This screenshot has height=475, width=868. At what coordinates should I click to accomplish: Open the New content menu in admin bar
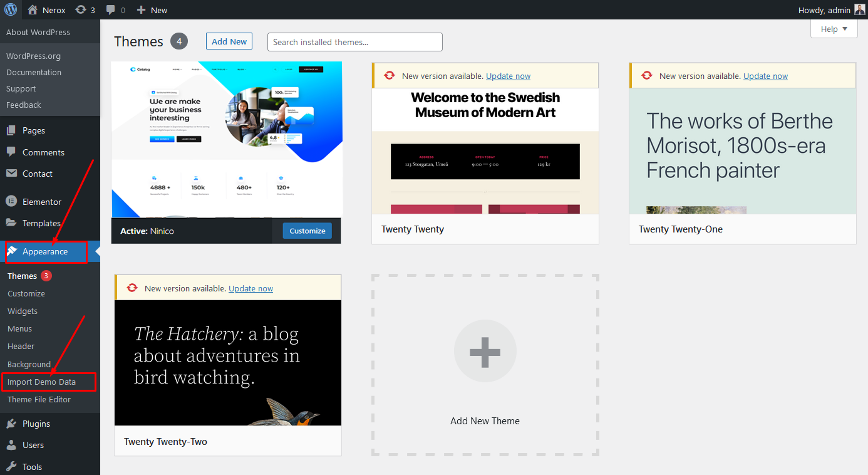point(152,10)
